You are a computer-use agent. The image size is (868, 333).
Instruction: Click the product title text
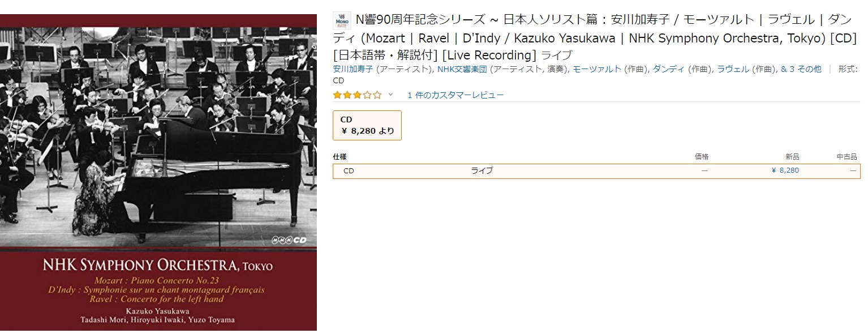point(595,38)
